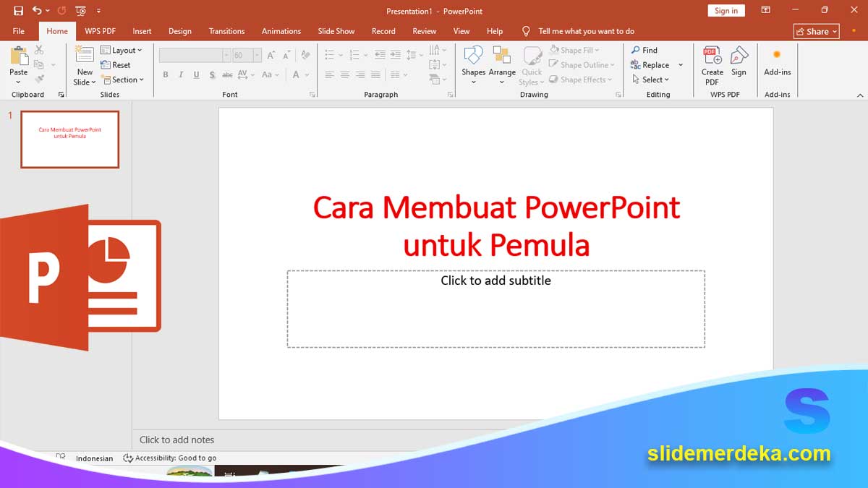
Task: Open the font name combo box
Action: [x=195, y=55]
